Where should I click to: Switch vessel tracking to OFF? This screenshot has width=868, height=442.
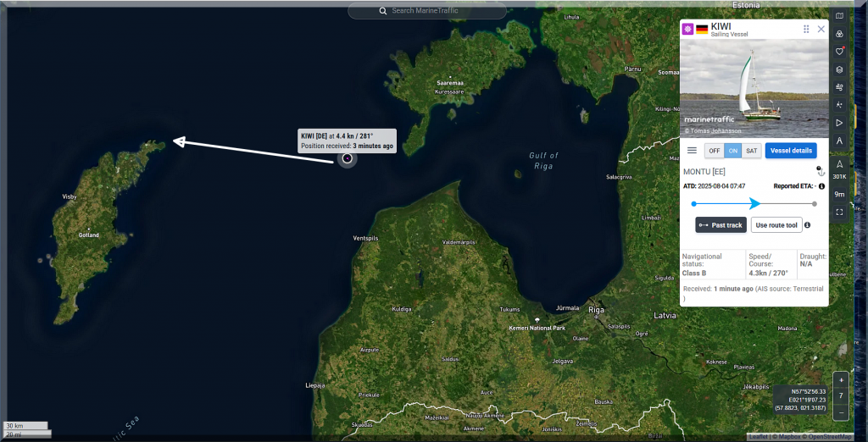tap(715, 151)
